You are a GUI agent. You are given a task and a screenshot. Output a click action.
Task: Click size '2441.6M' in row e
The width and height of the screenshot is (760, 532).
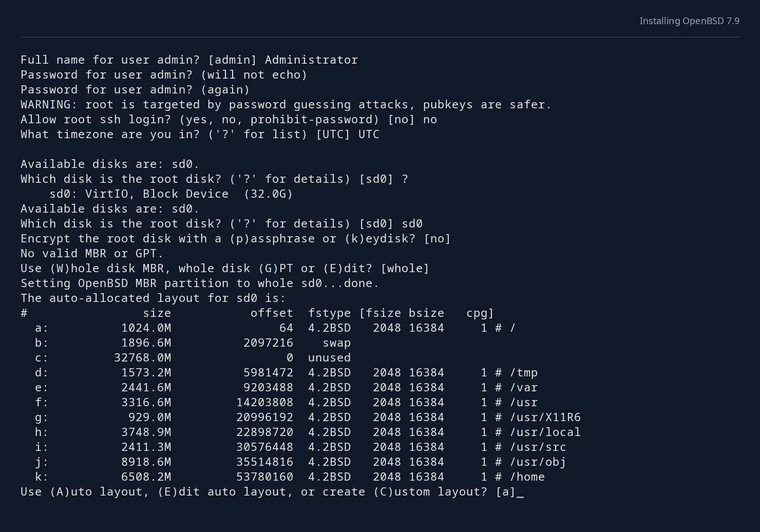point(146,387)
